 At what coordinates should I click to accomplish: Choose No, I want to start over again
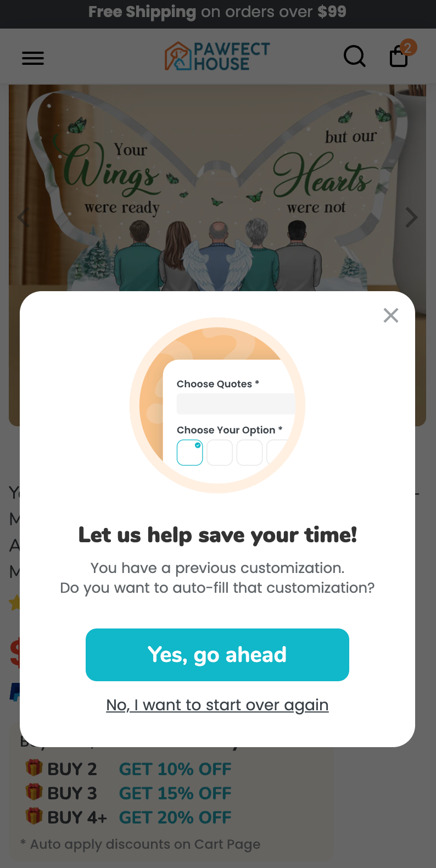point(217,705)
